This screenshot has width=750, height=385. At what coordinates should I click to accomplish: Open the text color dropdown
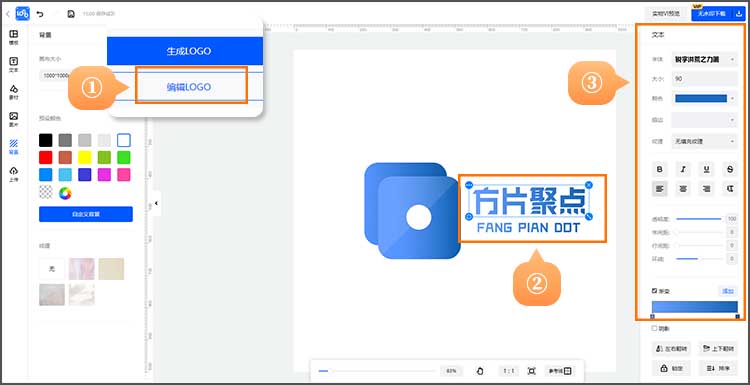(705, 99)
